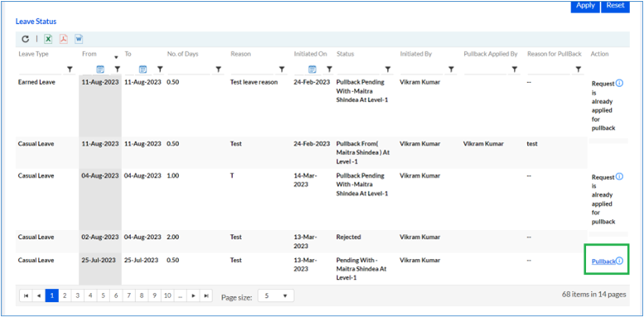Export leave status to PDF
Image resolution: width=644 pixels, height=317 pixels.
[63, 39]
